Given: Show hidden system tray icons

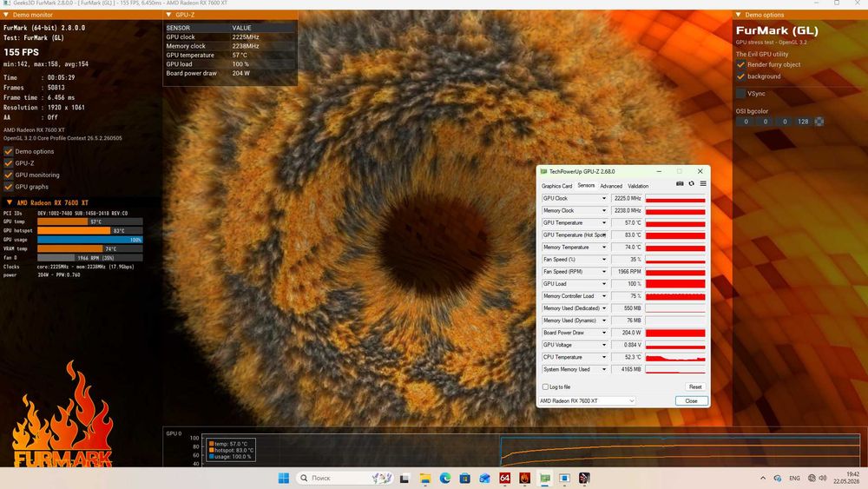Looking at the screenshot, I should [763, 478].
